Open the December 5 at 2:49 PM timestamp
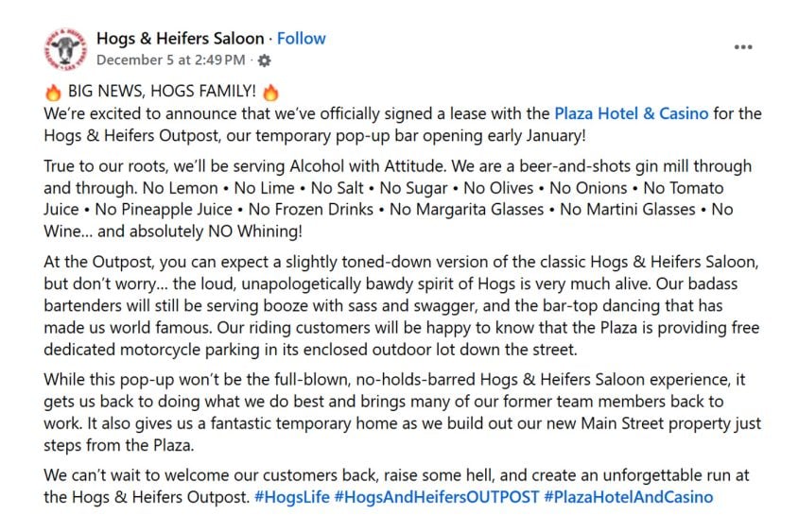This screenshot has height=532, width=799. [x=171, y=60]
